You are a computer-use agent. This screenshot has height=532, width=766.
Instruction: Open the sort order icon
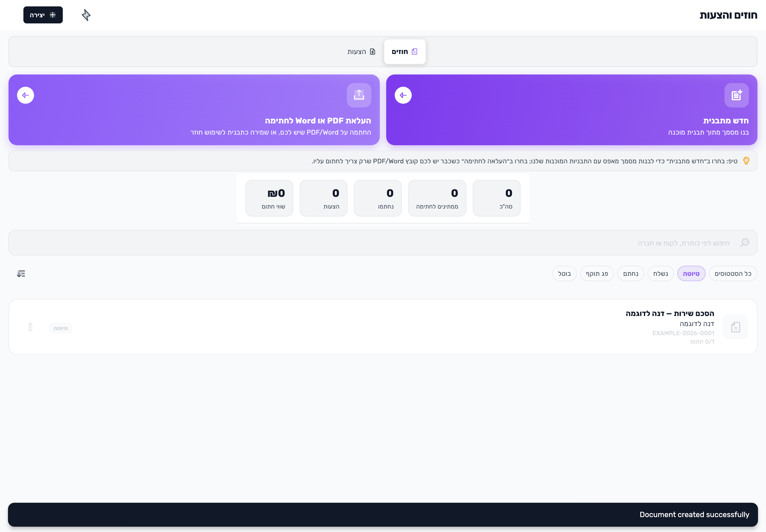coord(21,274)
